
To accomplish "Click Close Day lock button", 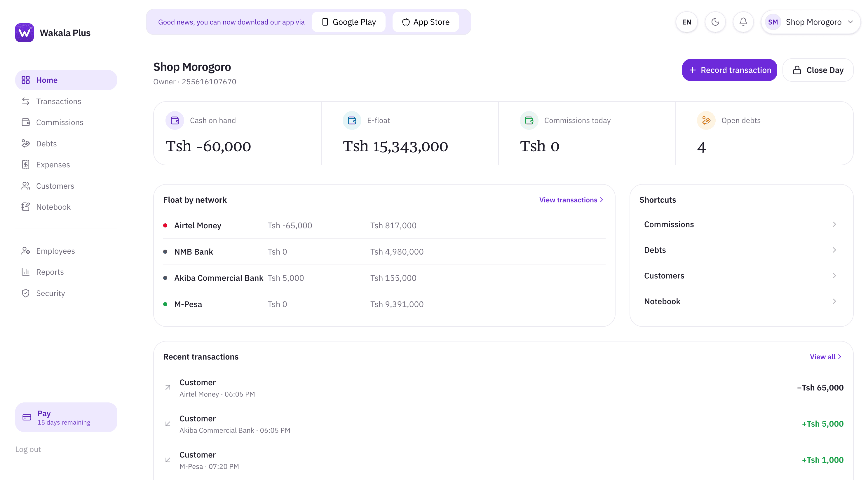I will [x=818, y=70].
